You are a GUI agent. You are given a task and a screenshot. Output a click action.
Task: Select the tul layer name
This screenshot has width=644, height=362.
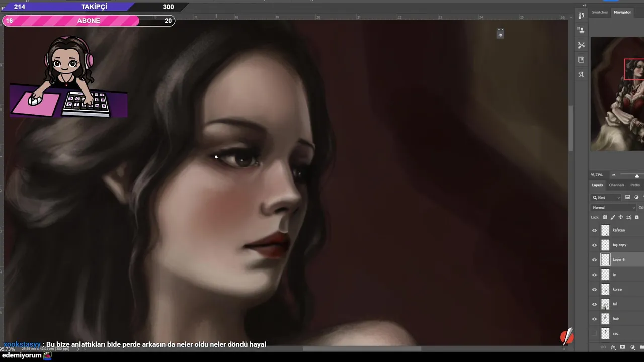point(615,304)
